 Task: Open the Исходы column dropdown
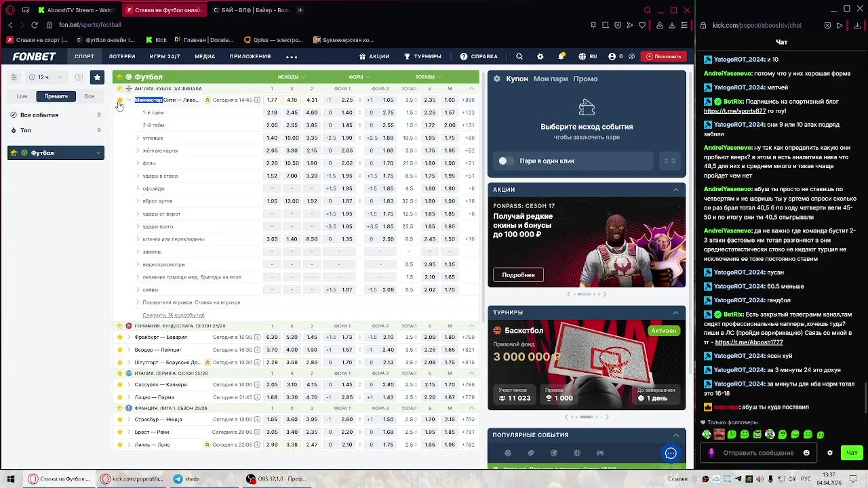[x=292, y=77]
